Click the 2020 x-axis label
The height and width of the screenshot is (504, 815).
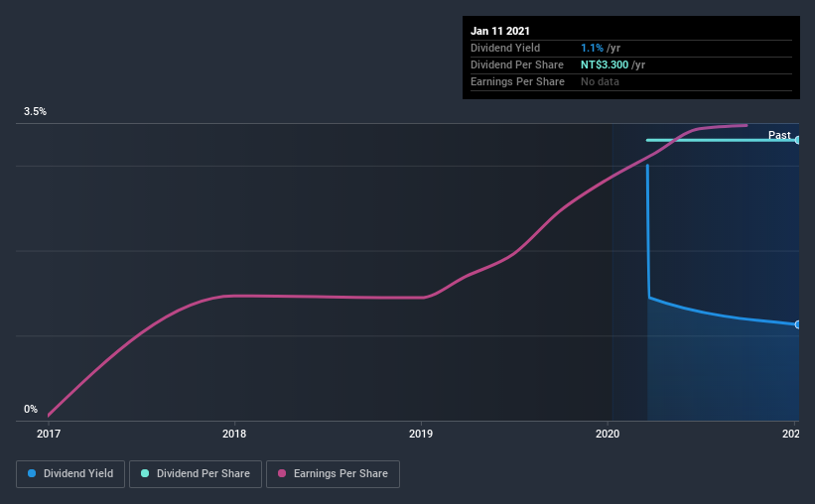click(608, 434)
